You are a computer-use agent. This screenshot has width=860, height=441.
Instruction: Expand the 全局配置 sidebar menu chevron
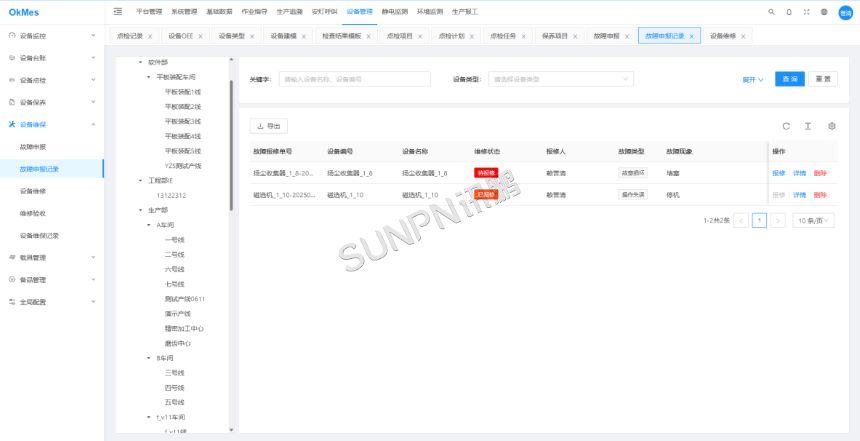(93, 302)
